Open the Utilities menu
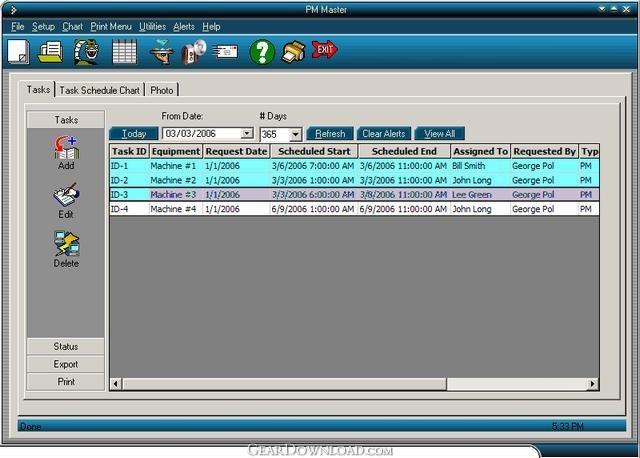The height and width of the screenshot is (458, 640). point(152,27)
